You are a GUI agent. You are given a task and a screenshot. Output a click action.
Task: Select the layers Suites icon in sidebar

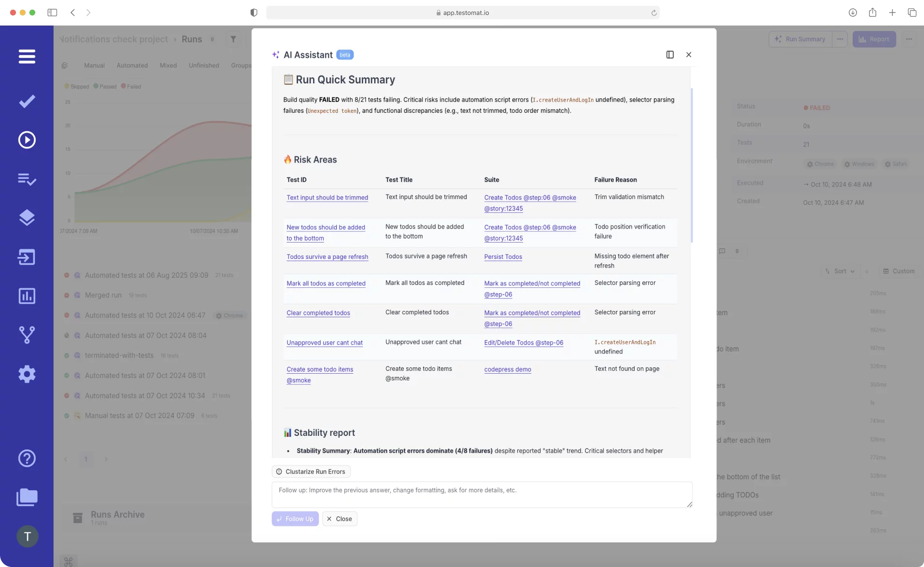click(27, 217)
